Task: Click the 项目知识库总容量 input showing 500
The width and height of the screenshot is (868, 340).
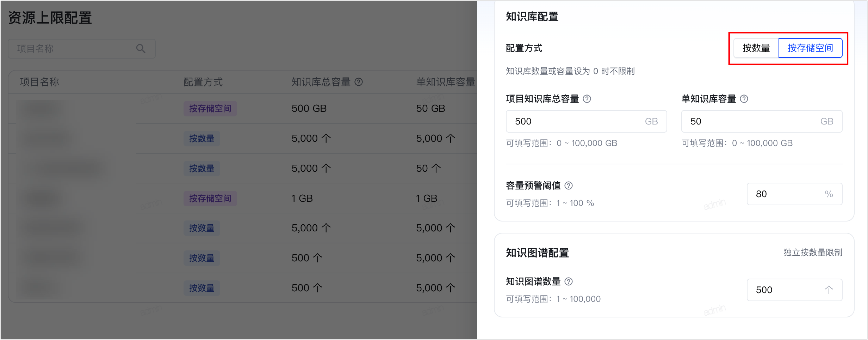Action: pyautogui.click(x=586, y=121)
